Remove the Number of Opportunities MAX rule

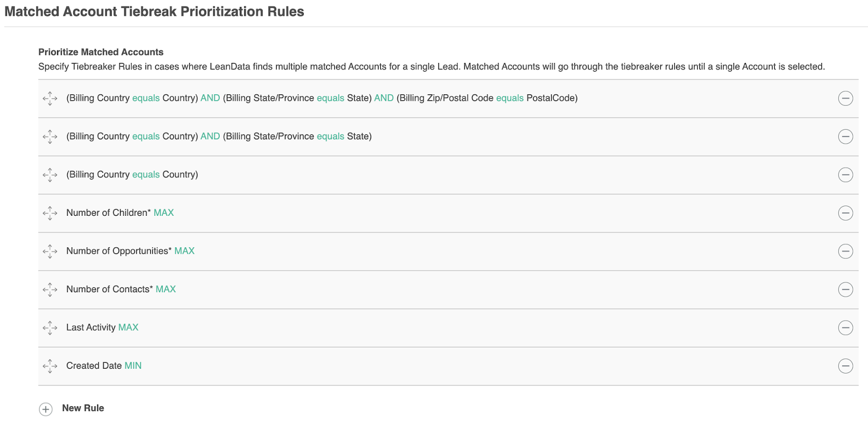coord(845,251)
